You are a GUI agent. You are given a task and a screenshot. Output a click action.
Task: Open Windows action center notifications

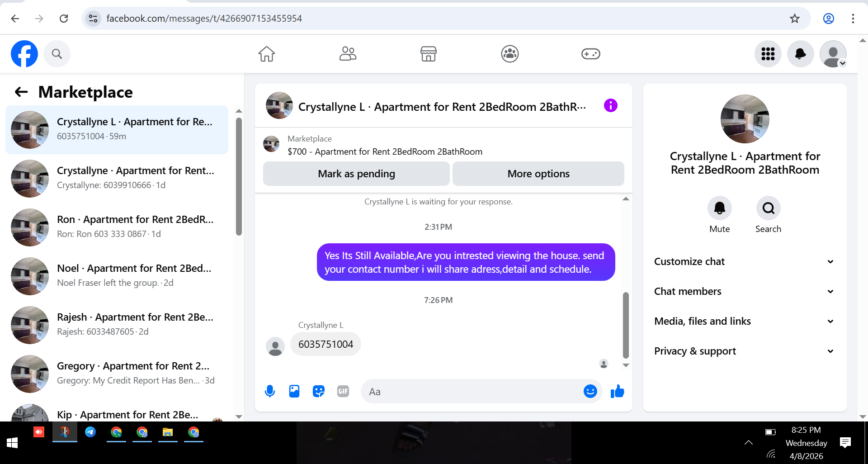845,443
